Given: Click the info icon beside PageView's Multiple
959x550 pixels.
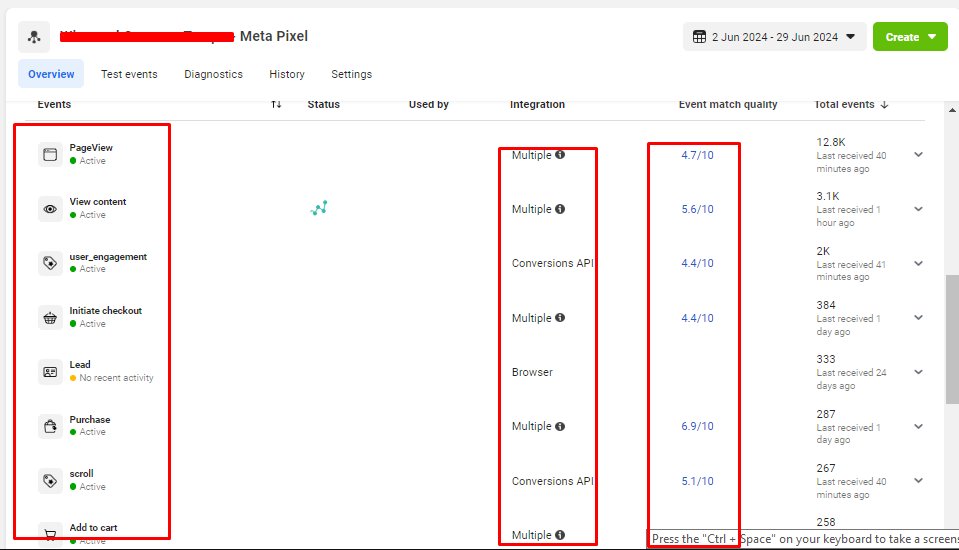Looking at the screenshot, I should pyautogui.click(x=560, y=155).
